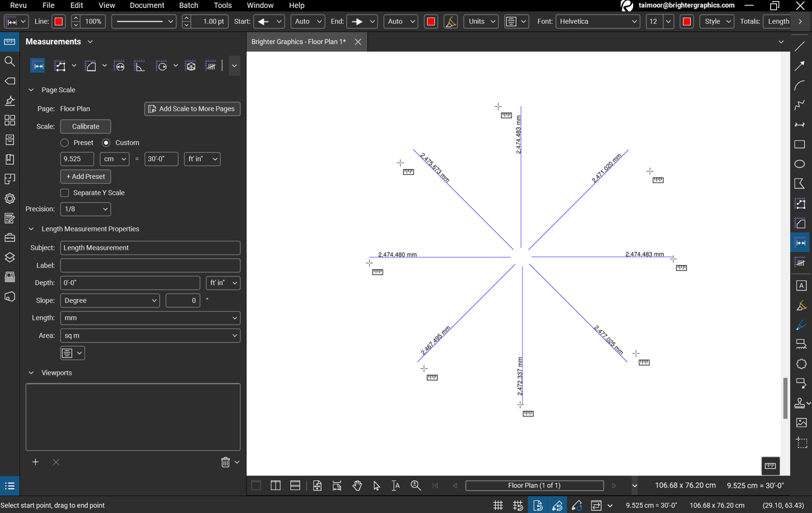812x513 pixels.
Task: Open the Tools menu
Action: 222,5
